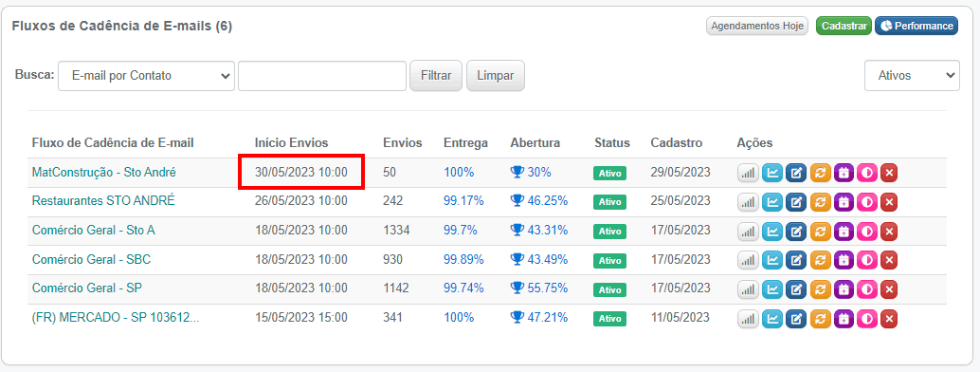
Task: Focus the search text input field
Action: point(322,76)
